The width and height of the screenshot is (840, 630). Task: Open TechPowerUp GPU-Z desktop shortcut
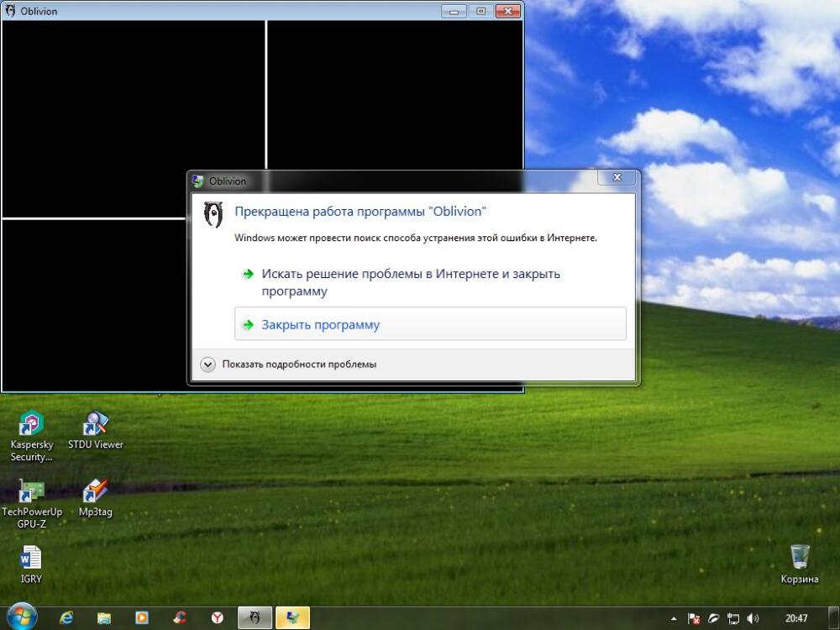32,503
